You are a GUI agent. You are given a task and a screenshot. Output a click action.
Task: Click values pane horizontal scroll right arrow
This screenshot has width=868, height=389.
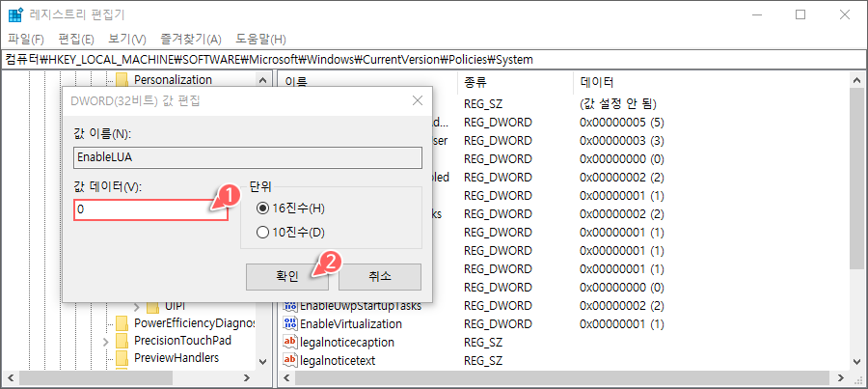click(841, 378)
